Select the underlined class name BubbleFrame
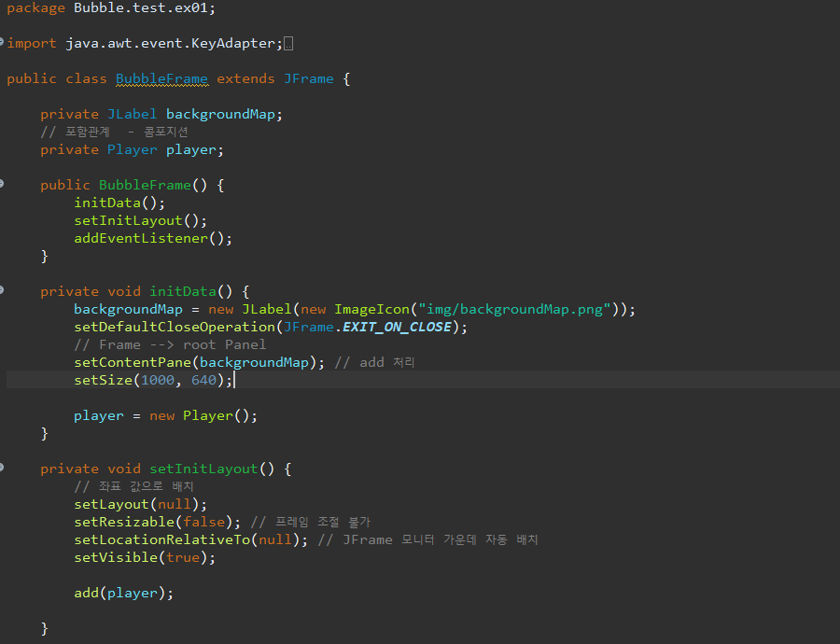Image resolution: width=840 pixels, height=644 pixels. [x=161, y=78]
